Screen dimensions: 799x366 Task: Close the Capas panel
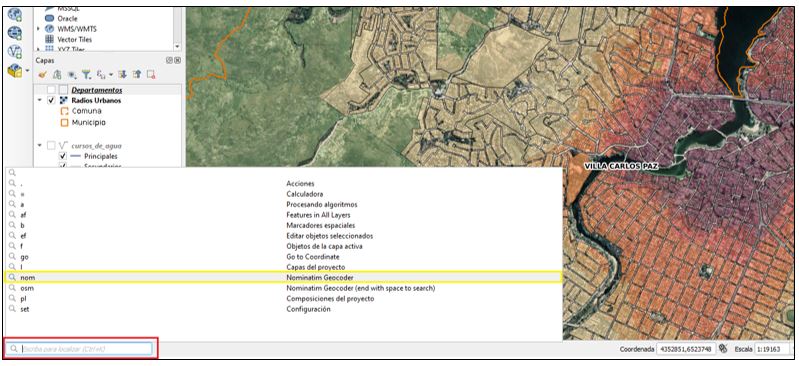pyautogui.click(x=177, y=60)
